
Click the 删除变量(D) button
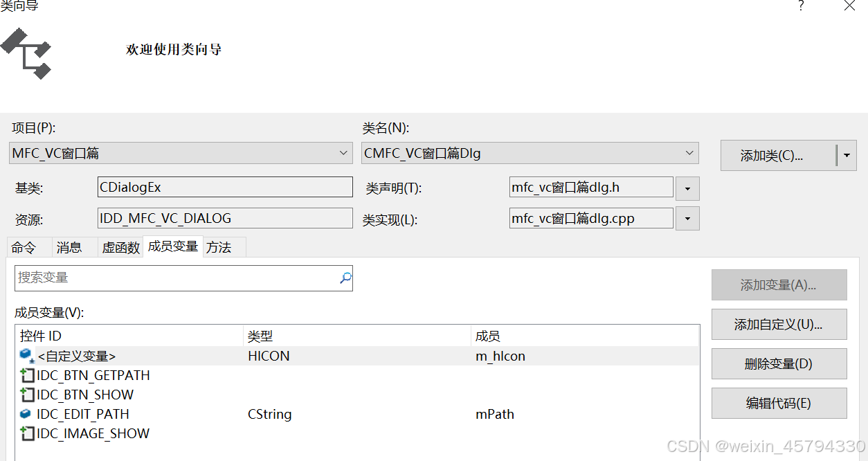click(779, 363)
